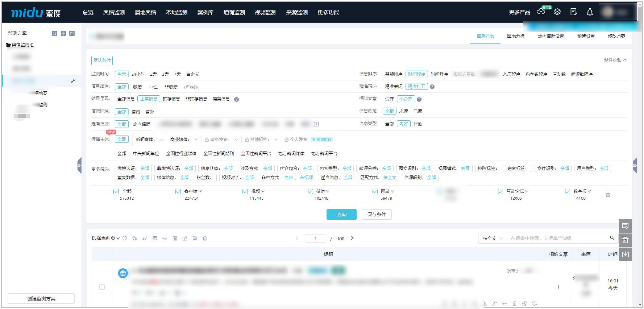
Task: Click the 默认条件 button
Action: (x=102, y=61)
